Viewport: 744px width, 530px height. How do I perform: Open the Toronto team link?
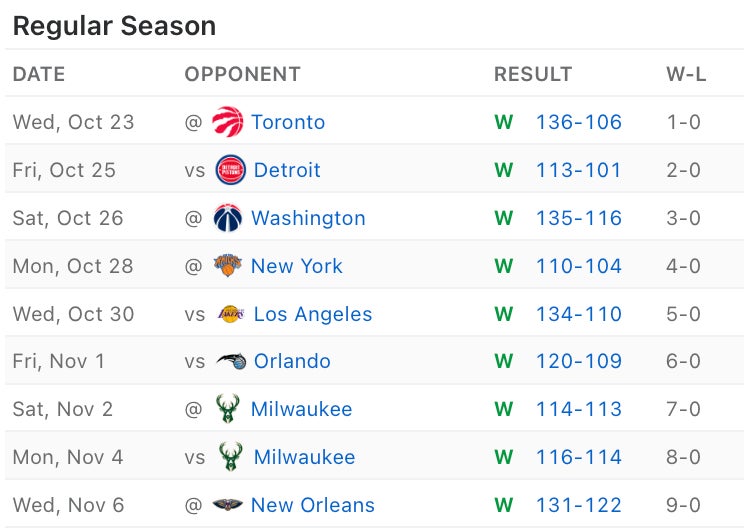288,122
